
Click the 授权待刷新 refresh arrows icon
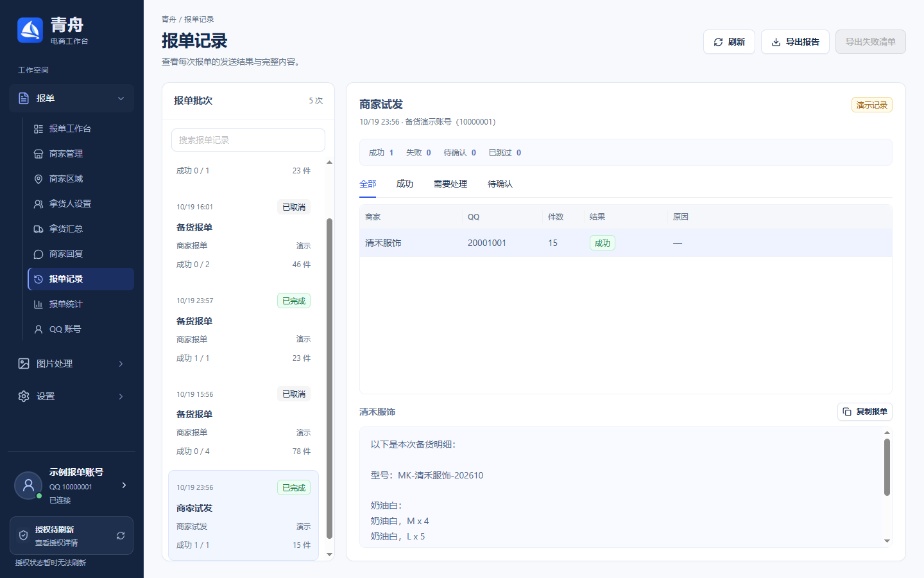tap(121, 536)
